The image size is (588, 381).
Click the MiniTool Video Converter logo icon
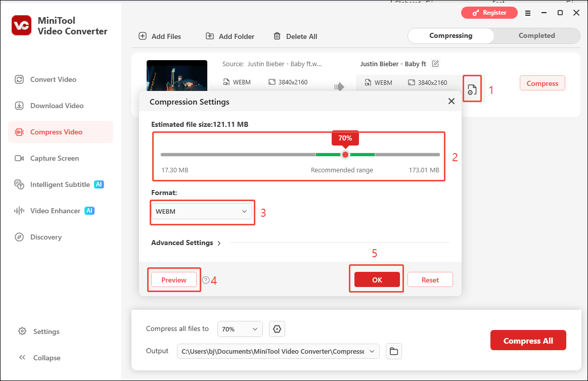[x=21, y=25]
